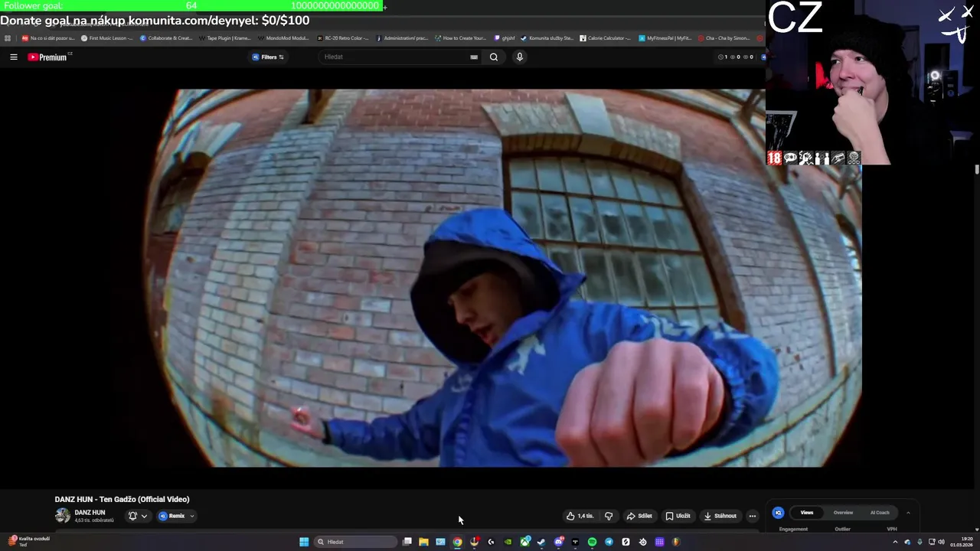
Task: Switch to the Views tab
Action: pos(806,513)
